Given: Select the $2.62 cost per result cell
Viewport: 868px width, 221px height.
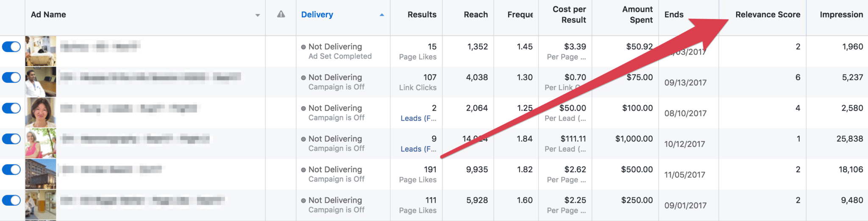Looking at the screenshot, I should click(x=575, y=169).
